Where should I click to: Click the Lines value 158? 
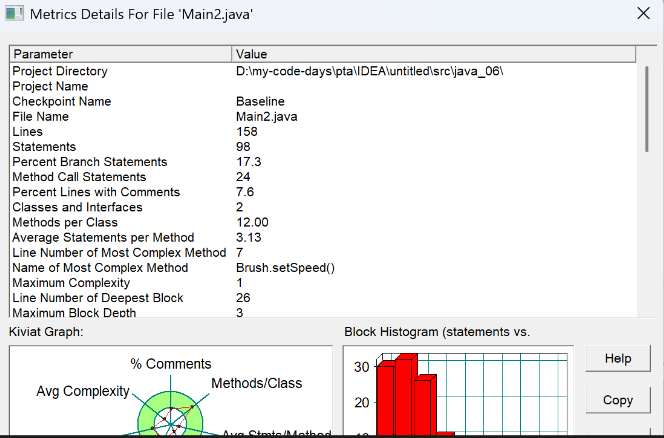click(246, 132)
